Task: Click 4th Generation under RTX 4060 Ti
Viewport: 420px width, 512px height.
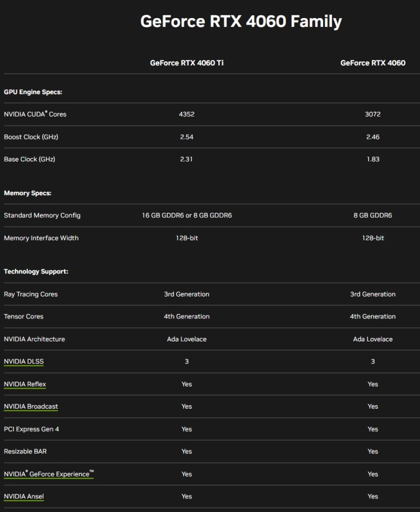Action: (x=186, y=316)
